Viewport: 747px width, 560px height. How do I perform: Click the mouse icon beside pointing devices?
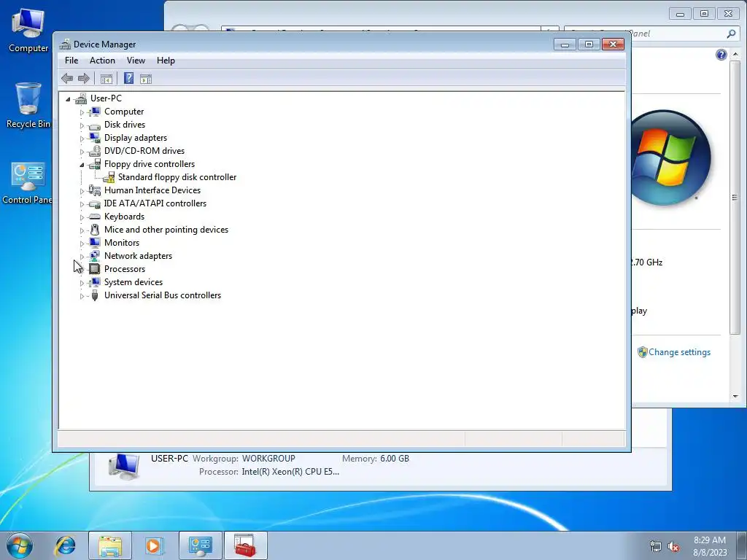[95, 230]
